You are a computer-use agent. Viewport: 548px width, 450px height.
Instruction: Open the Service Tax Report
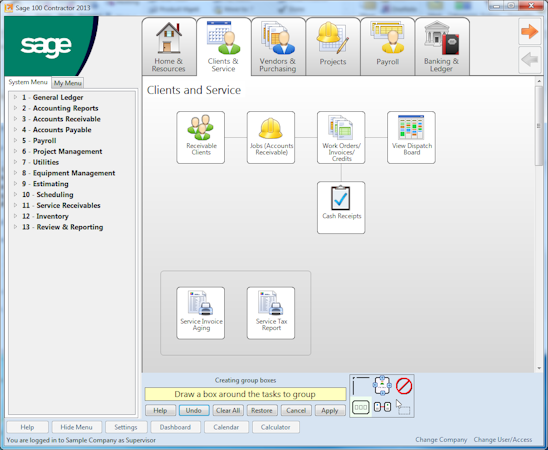coord(271,313)
